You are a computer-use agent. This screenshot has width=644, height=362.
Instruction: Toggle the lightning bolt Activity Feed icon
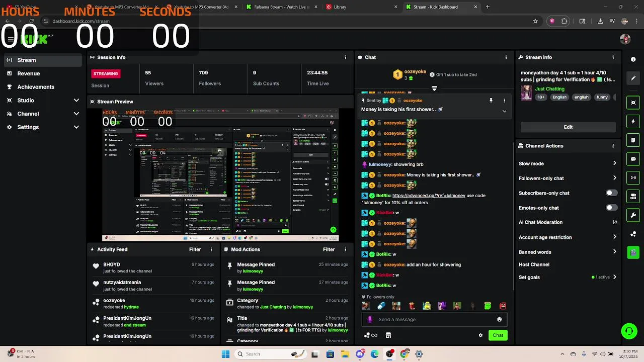[x=633, y=121]
